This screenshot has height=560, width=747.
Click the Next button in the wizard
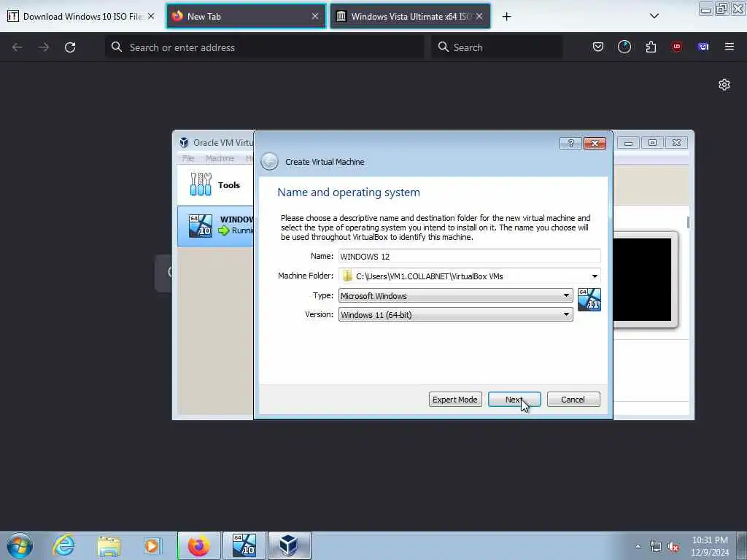coord(514,400)
